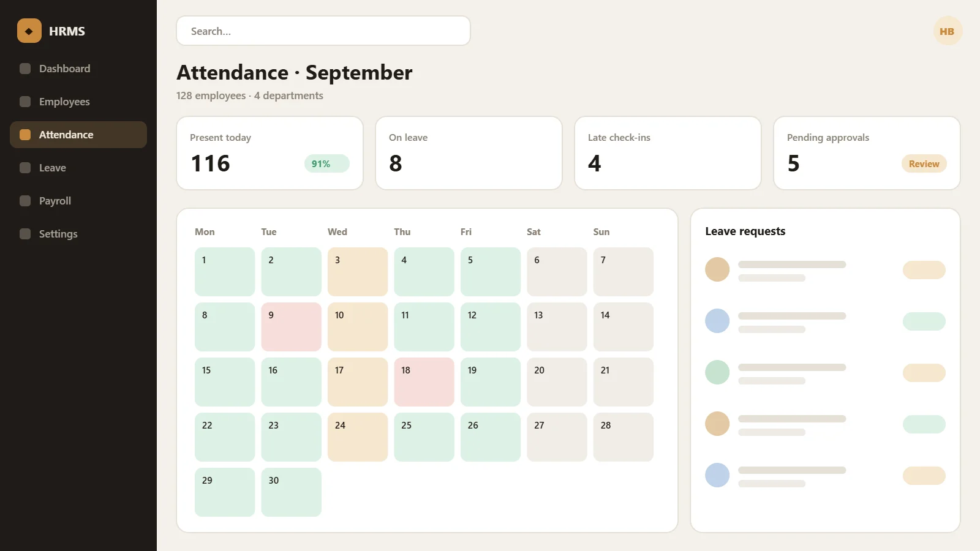Click the second leave request green status pill
The height and width of the screenshot is (551, 980).
click(x=924, y=321)
